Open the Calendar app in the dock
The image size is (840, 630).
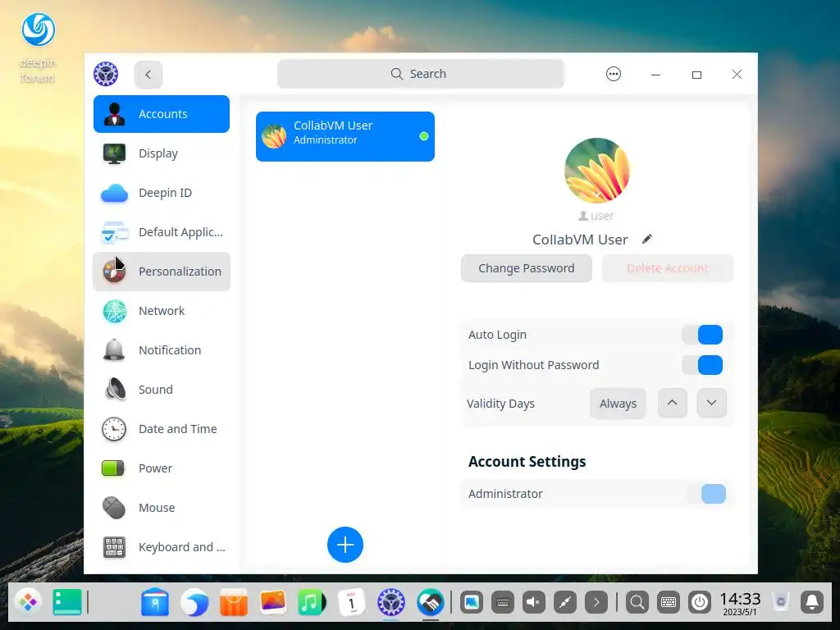(351, 602)
